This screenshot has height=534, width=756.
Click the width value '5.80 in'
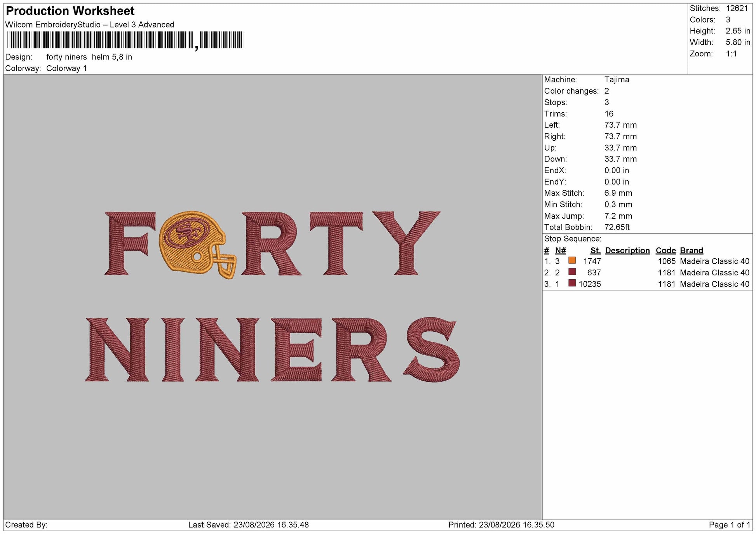coord(738,42)
